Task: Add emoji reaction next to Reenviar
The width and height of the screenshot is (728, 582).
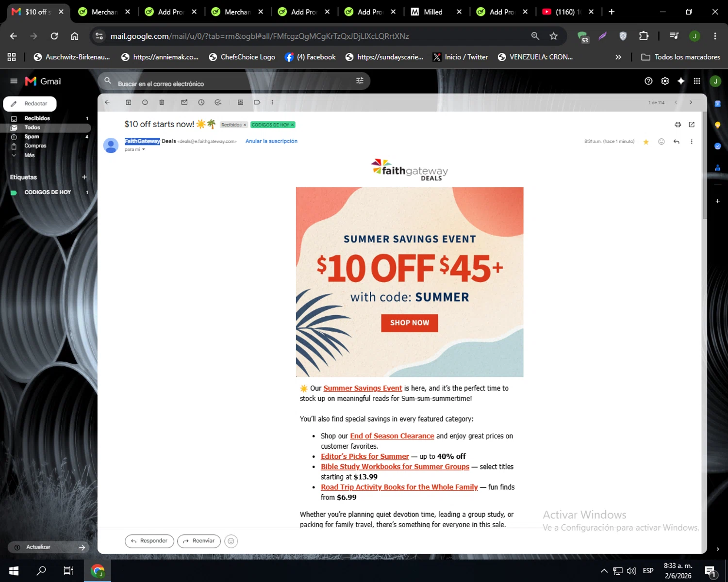Action: [x=231, y=541]
